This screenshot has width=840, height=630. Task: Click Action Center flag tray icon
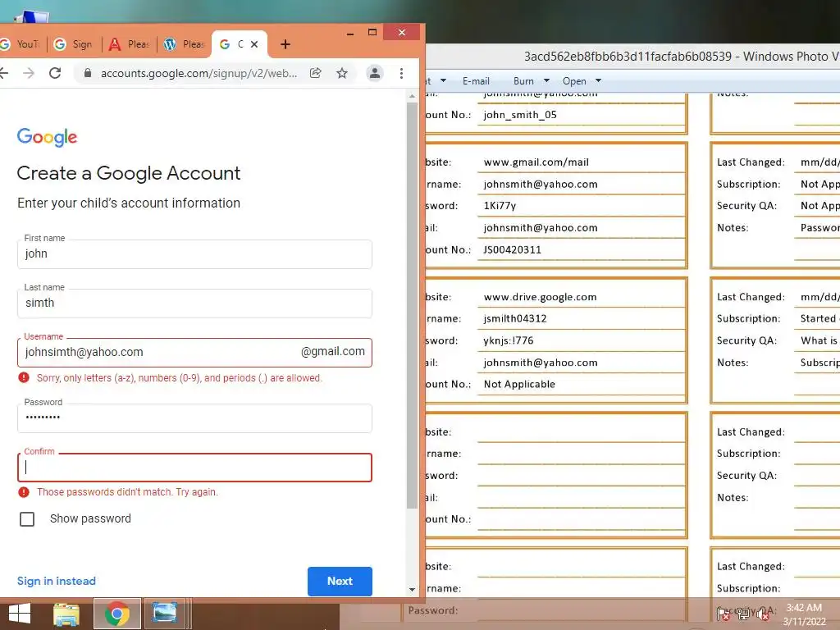pyautogui.click(x=724, y=614)
